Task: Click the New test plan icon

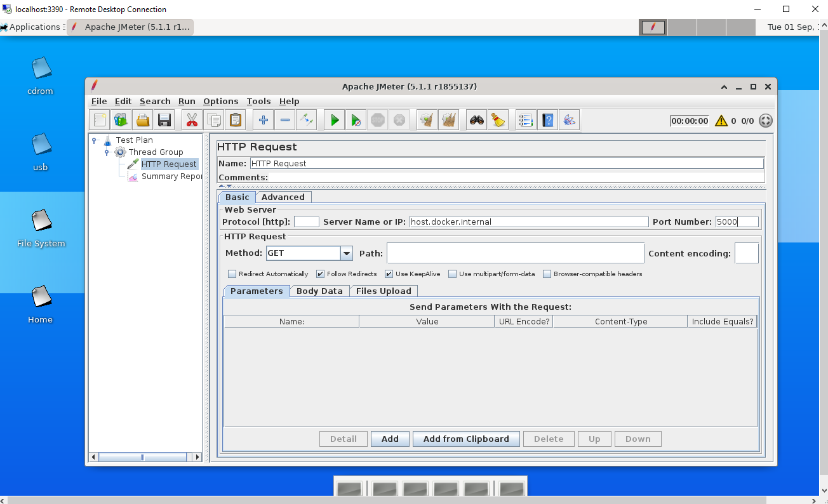Action: tap(99, 120)
